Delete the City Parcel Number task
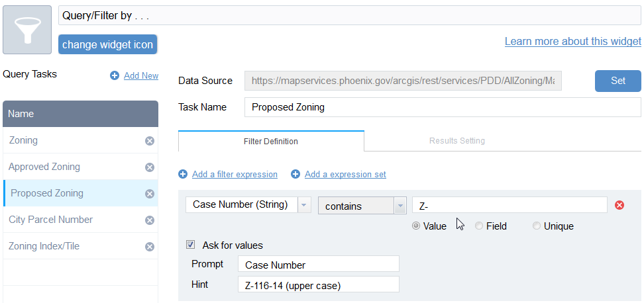This screenshot has width=644, height=303. 150,220
